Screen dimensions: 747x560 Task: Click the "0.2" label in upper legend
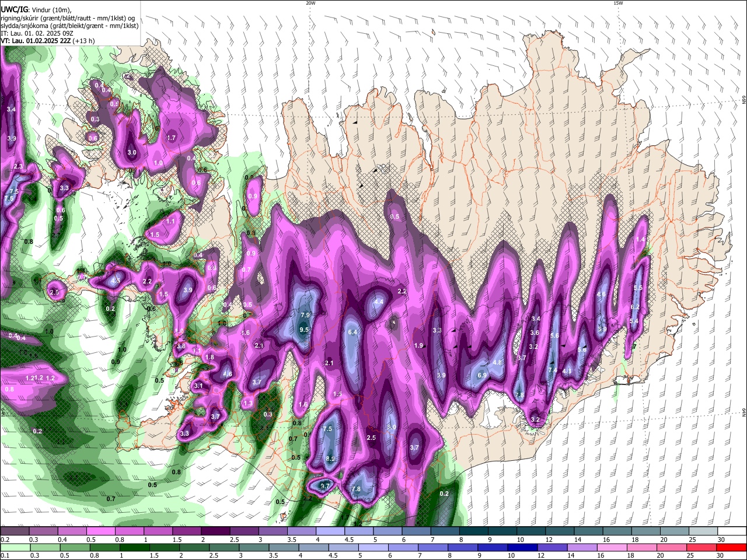pos(4,540)
